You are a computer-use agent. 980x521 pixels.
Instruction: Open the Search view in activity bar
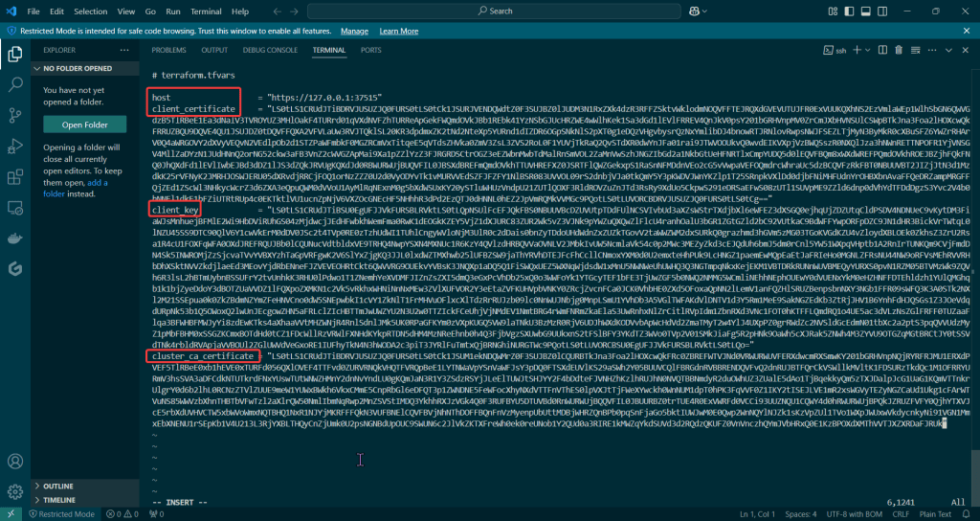click(15, 84)
